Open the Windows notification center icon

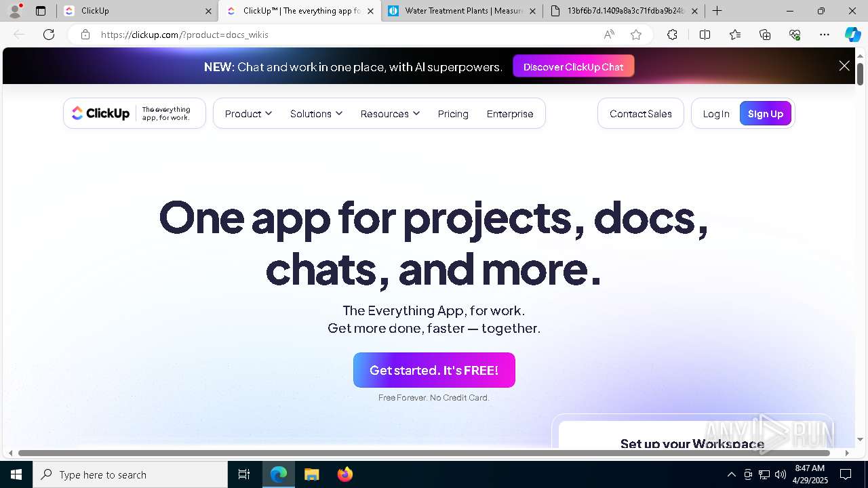(x=846, y=474)
